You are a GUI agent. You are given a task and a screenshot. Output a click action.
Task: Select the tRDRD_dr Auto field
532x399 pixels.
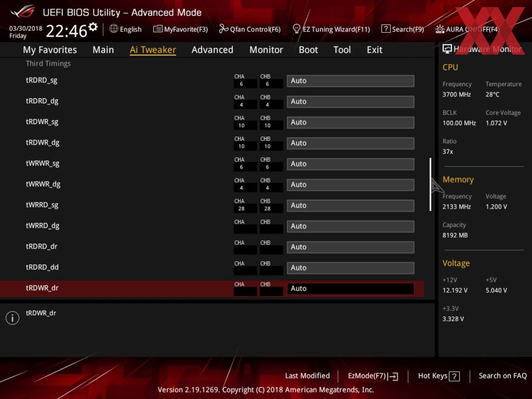[350, 247]
